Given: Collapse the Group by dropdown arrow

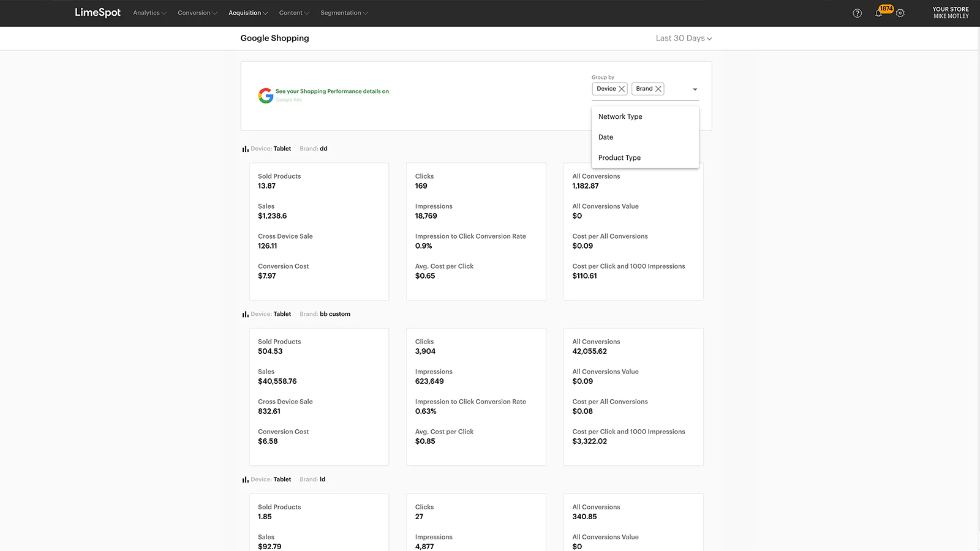Looking at the screenshot, I should (695, 89).
